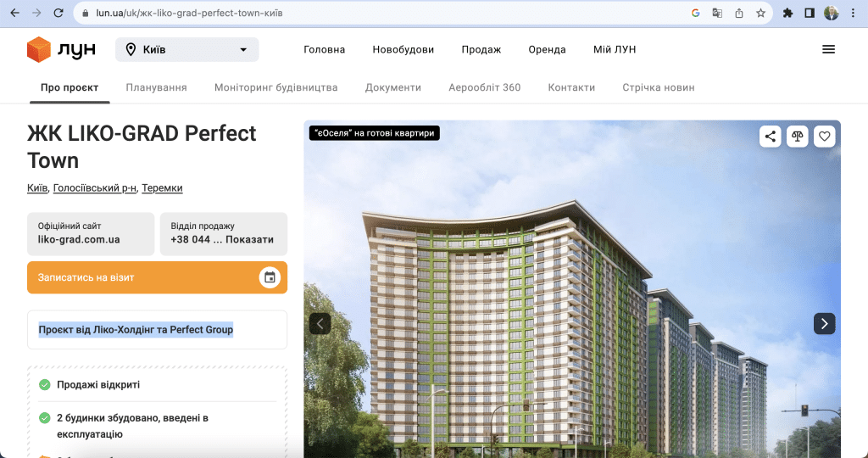
Task: Open Chrome three-dot menu
Action: tap(853, 13)
